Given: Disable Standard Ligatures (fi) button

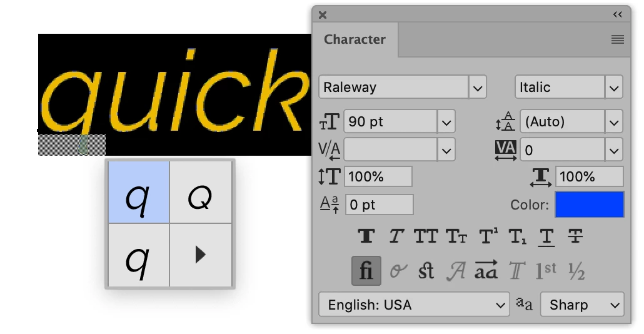Looking at the screenshot, I should (366, 271).
